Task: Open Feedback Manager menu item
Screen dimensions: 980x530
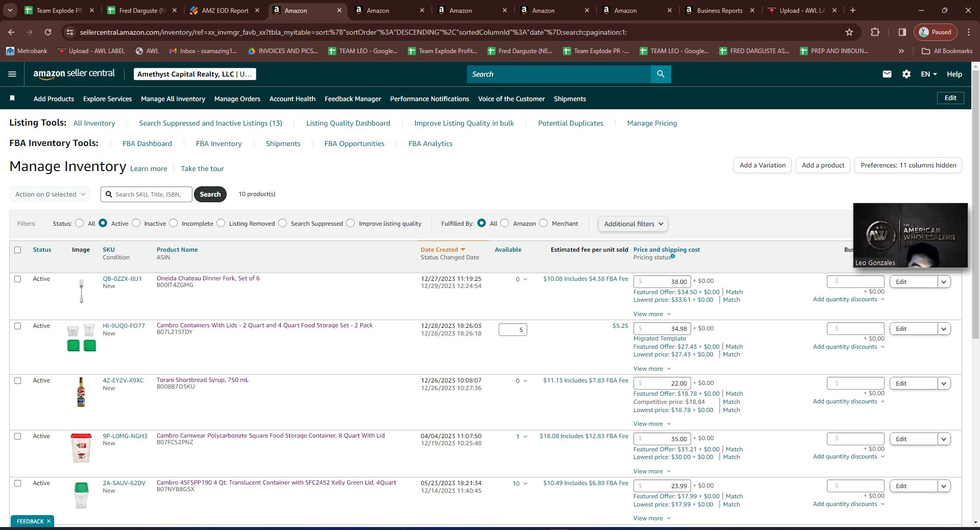Action: (x=353, y=99)
